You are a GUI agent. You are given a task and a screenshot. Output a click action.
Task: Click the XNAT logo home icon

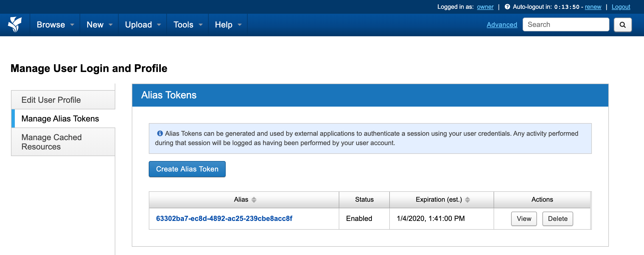(15, 24)
